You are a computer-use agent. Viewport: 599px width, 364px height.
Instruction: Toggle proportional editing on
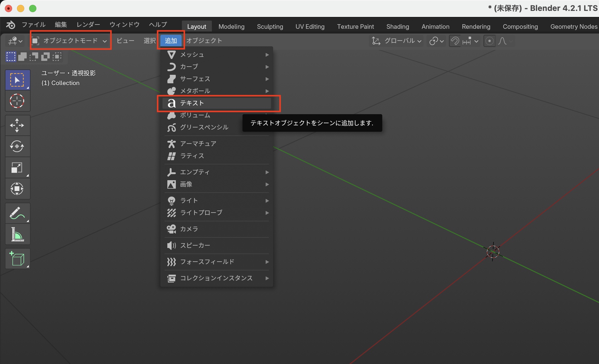[489, 41]
